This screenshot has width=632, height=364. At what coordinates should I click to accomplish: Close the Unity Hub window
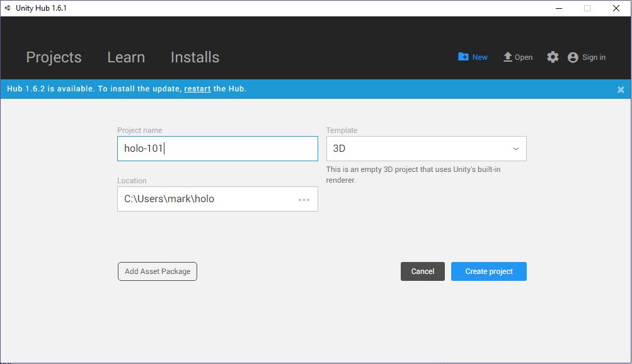(616, 8)
